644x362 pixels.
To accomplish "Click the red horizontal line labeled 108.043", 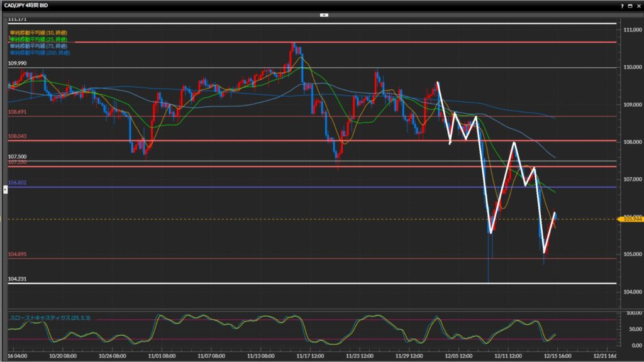I will (x=252, y=140).
